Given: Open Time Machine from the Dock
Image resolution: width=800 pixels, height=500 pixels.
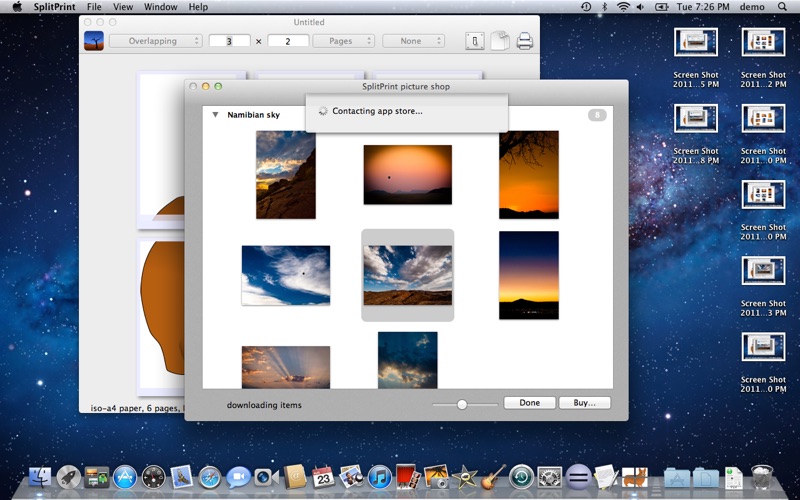Looking at the screenshot, I should 521,478.
